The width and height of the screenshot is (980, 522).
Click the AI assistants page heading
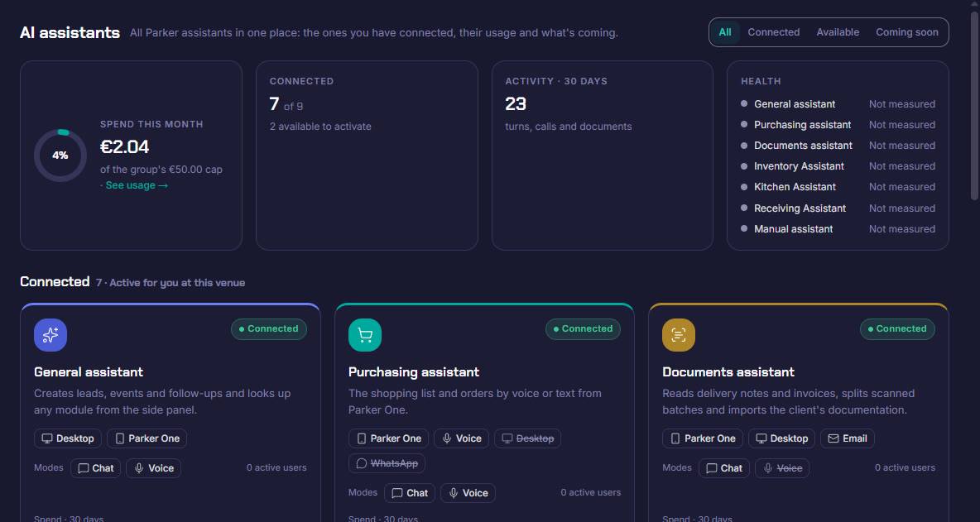point(70,32)
